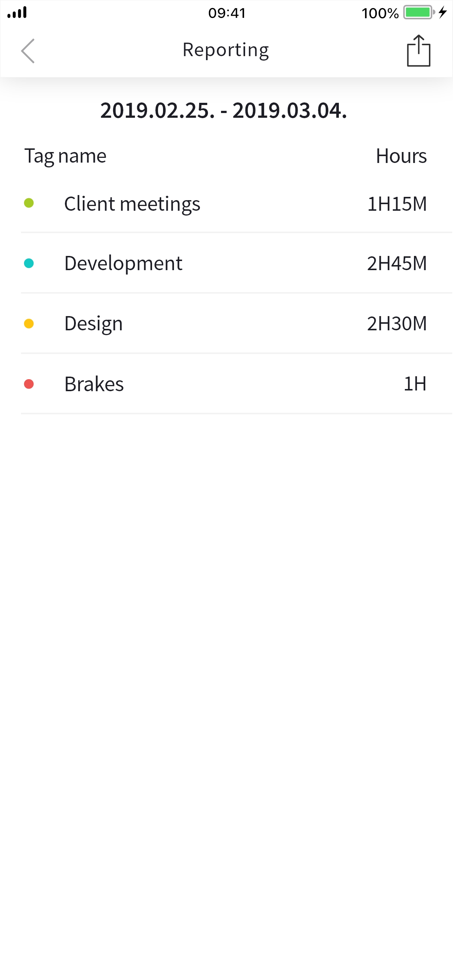Tap the 09:41 clock in status bar

point(227,13)
